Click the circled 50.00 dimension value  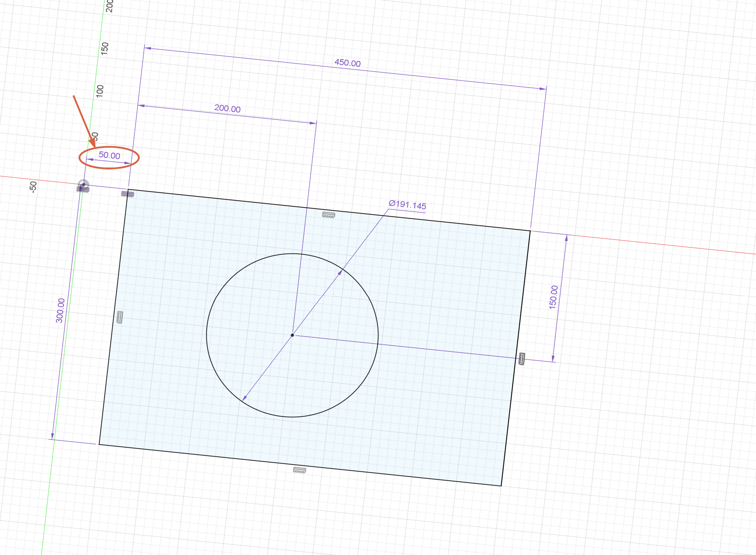109,155
